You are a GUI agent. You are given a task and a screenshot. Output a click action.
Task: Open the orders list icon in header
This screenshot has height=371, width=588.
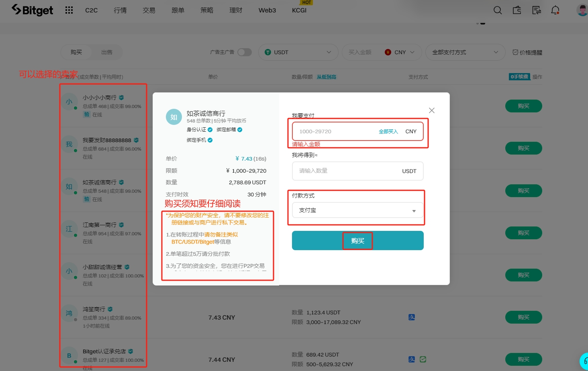pos(536,10)
